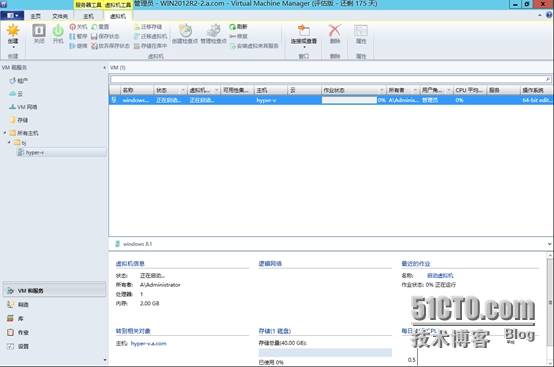
Task: Click the storage usage bar under 存储总量
Action: [325, 352]
